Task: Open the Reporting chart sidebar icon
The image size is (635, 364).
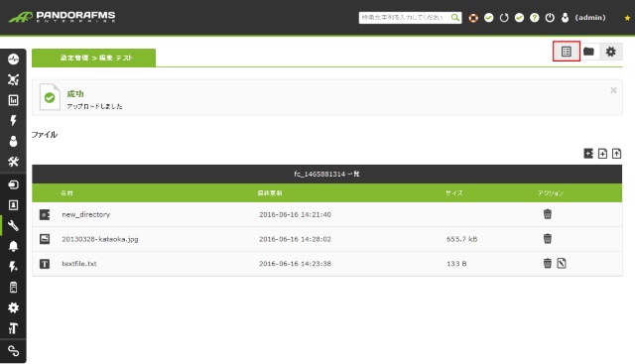Action: (x=13, y=100)
